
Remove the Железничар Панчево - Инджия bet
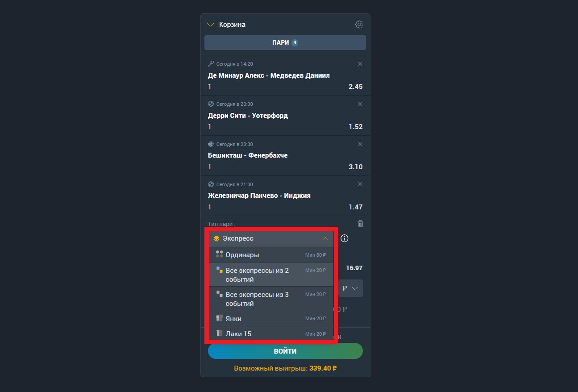click(x=360, y=184)
